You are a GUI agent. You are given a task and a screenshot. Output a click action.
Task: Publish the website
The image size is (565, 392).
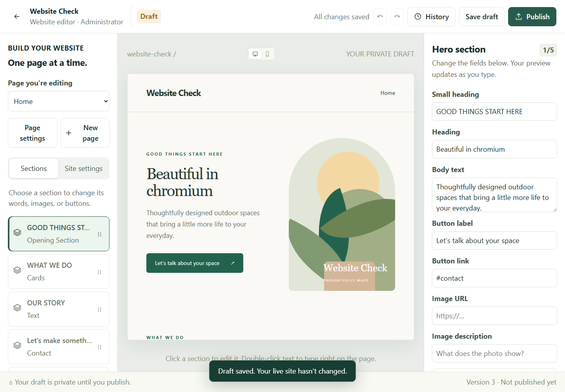tap(532, 16)
